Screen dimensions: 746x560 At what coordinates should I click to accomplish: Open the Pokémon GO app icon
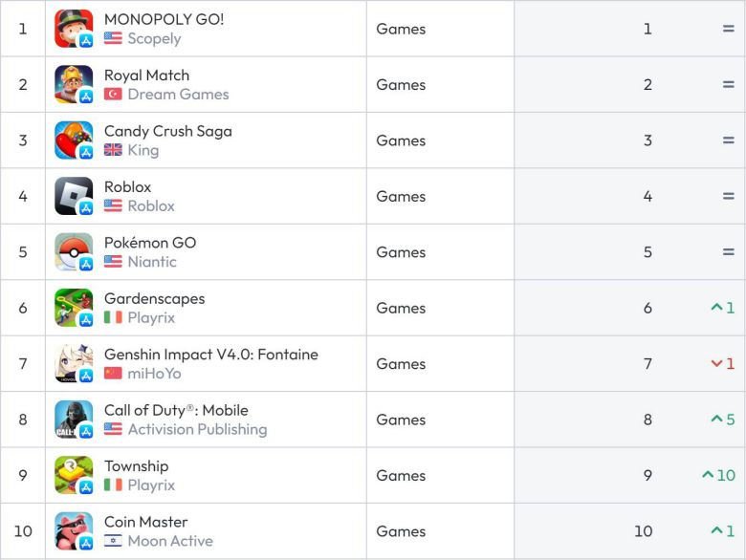[74, 252]
